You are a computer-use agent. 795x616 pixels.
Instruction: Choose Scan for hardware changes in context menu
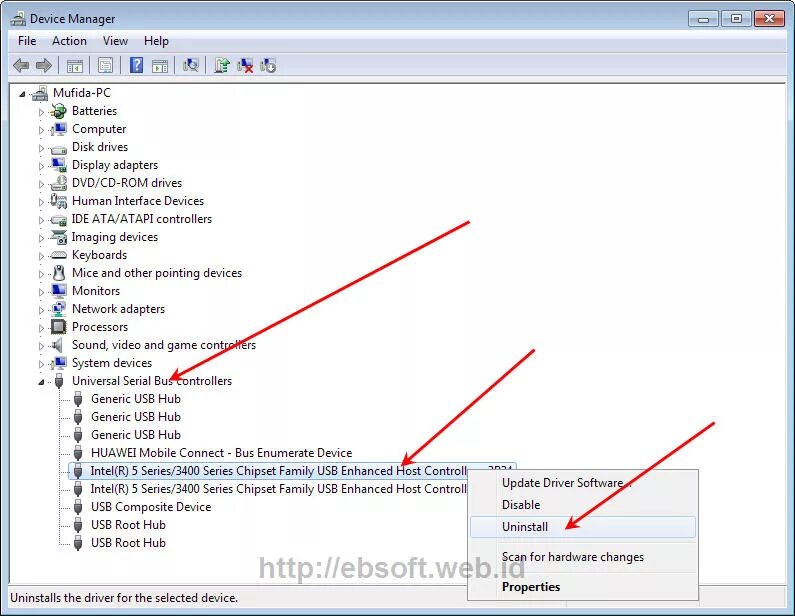583,557
